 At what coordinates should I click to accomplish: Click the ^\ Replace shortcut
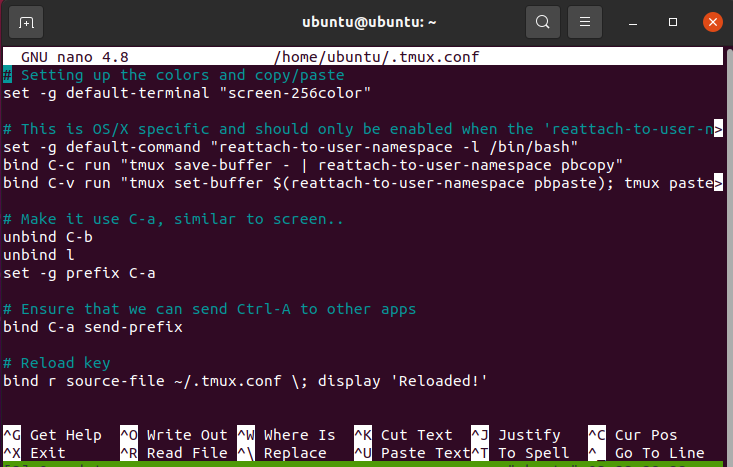coord(282,453)
